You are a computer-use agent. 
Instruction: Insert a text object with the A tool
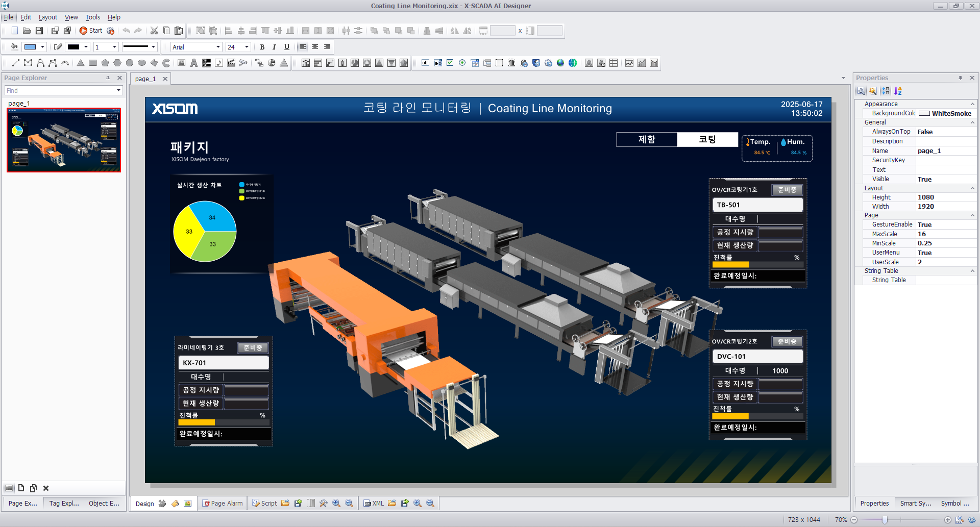click(x=194, y=63)
